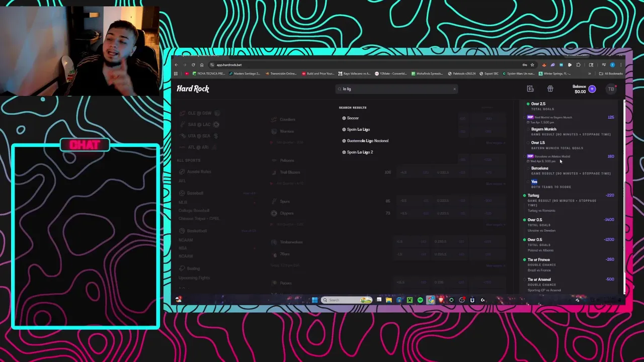Click the -1400 odds value
Screen dimensions: 644x362
tap(609, 220)
